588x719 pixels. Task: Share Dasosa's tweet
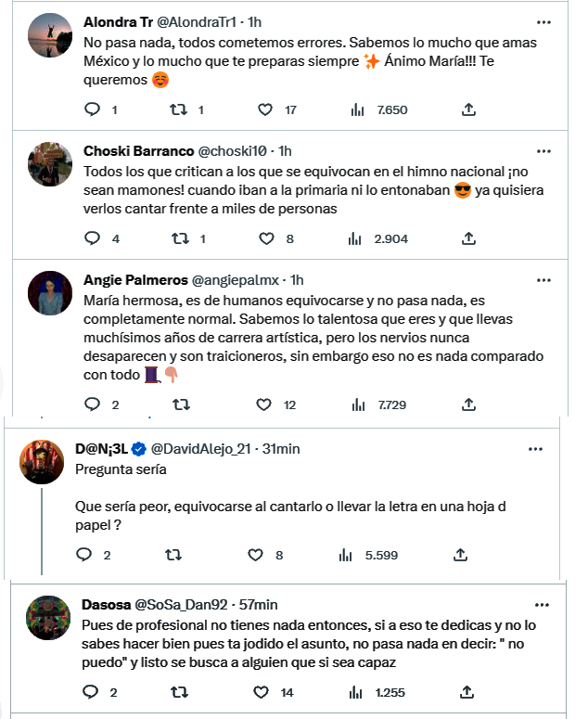468,691
